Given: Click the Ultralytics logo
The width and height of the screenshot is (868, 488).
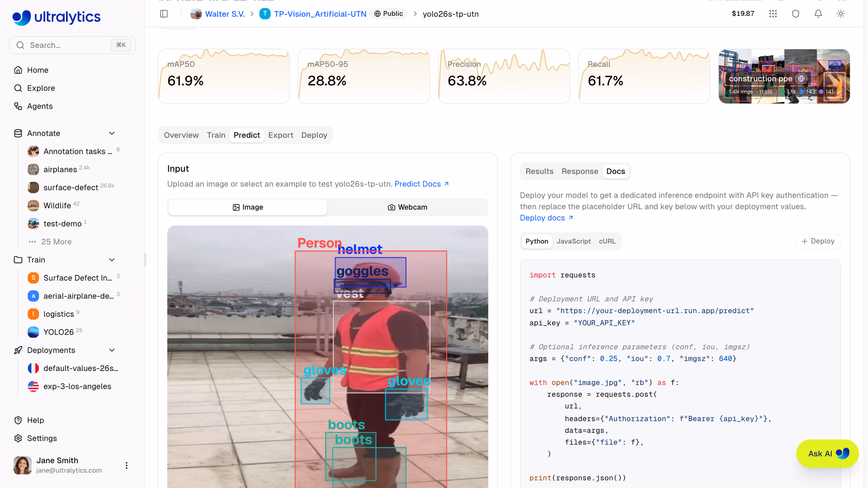Looking at the screenshot, I should (57, 17).
